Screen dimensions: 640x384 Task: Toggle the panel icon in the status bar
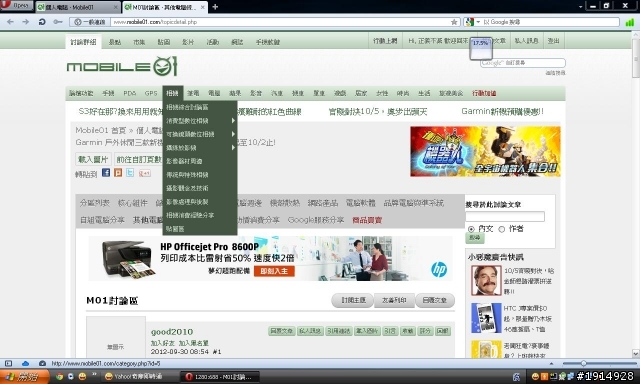[x=9, y=363]
